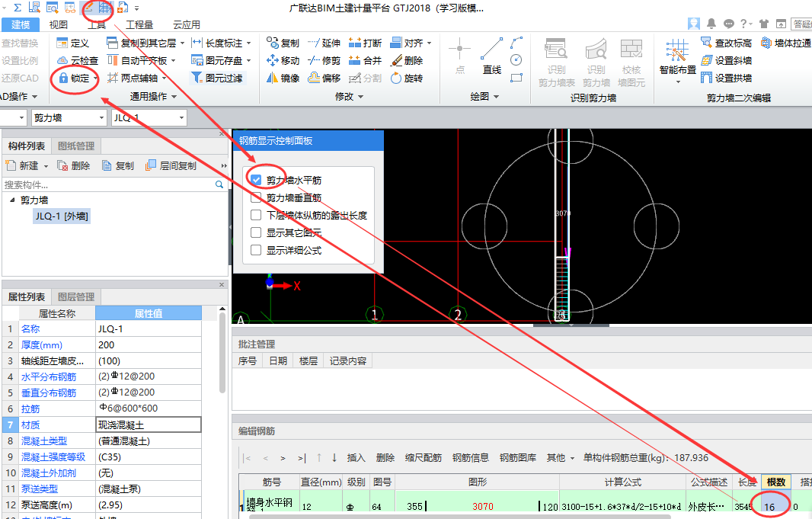Enable 下层墙体纵筋的露出长度 checkbox
This screenshot has height=519, width=812.
pyautogui.click(x=256, y=215)
